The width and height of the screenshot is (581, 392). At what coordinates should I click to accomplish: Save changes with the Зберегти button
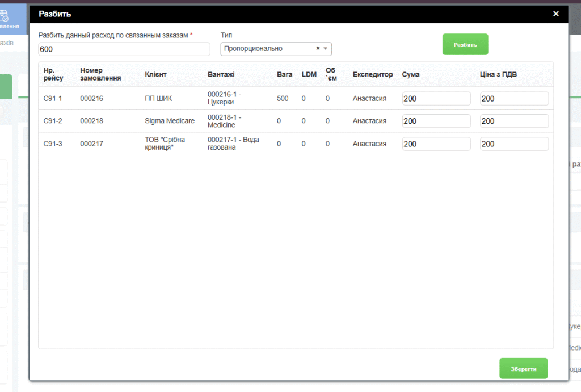[523, 368]
